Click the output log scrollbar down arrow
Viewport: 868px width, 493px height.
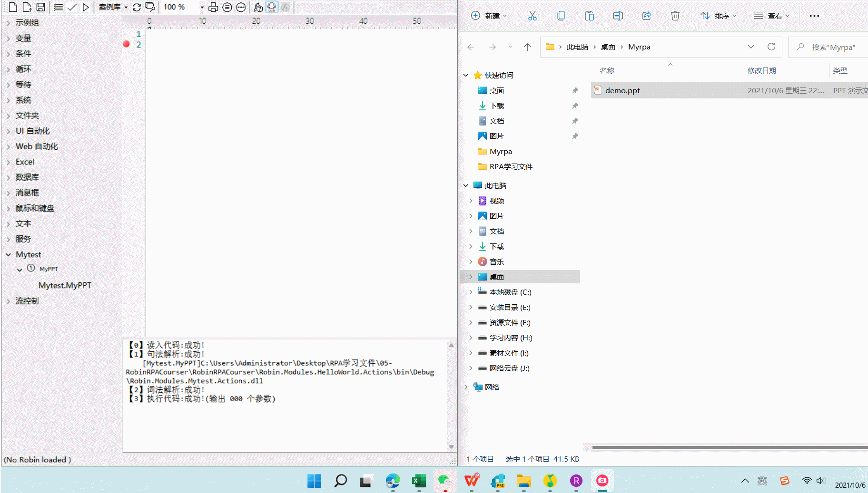[x=451, y=447]
